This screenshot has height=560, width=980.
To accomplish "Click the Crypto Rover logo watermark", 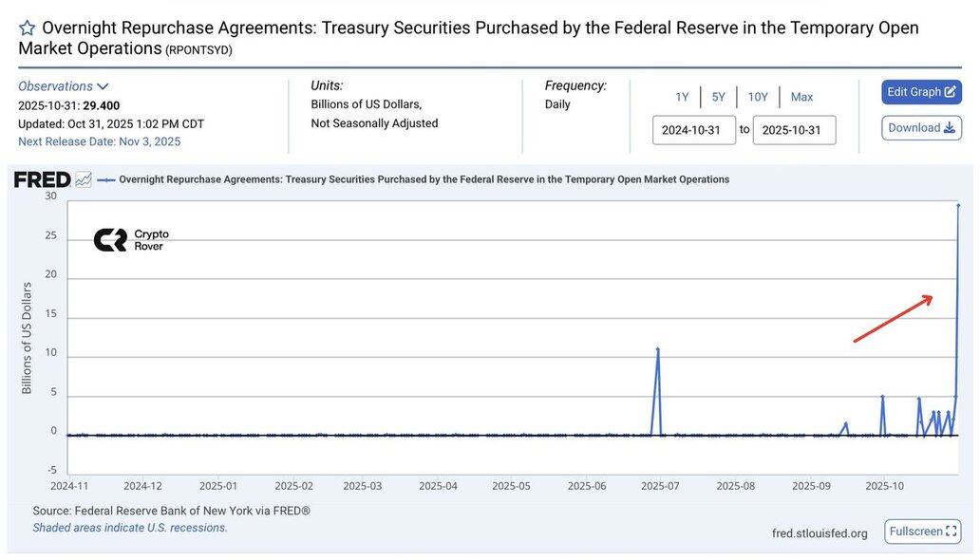I will [130, 240].
